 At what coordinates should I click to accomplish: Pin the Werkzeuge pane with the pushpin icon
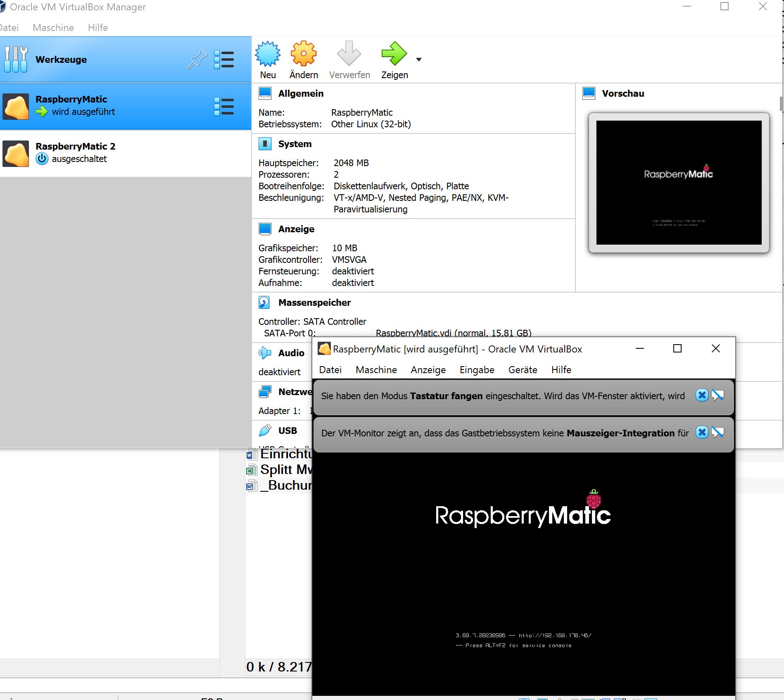coord(197,60)
